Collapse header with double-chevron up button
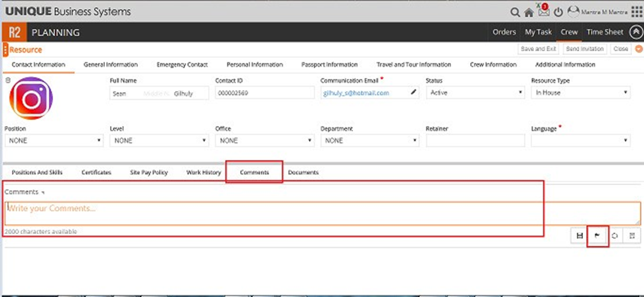 pyautogui.click(x=635, y=32)
